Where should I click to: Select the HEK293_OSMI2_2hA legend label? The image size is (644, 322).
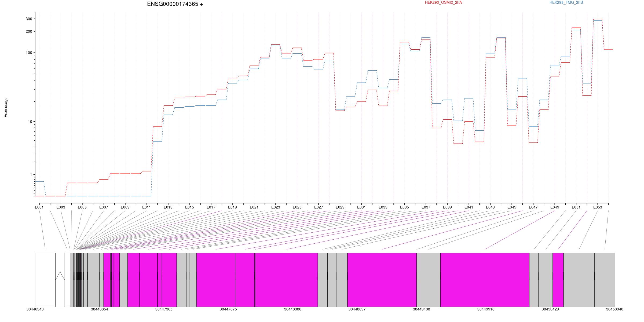pyautogui.click(x=443, y=2)
